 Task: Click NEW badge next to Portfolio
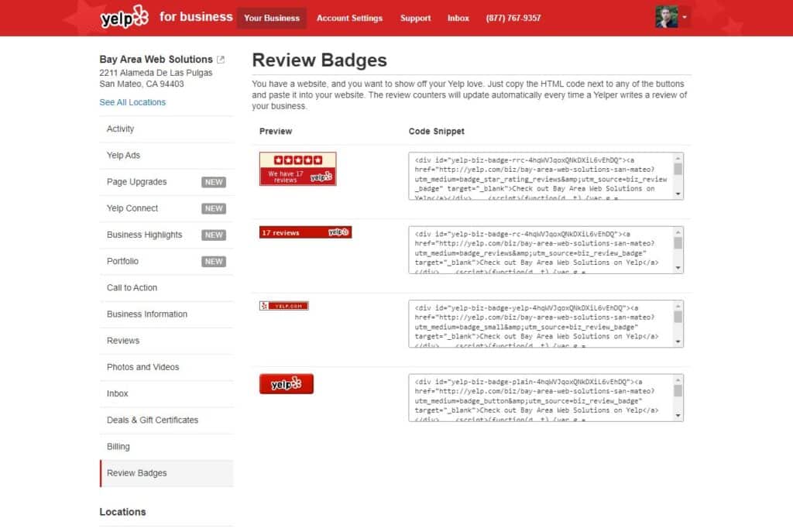coord(214,262)
